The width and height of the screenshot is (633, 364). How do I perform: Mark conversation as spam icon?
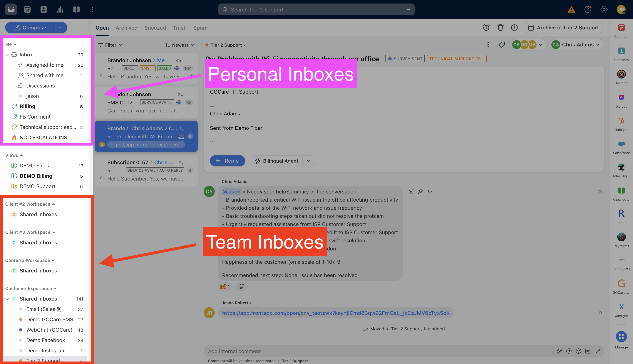514,28
